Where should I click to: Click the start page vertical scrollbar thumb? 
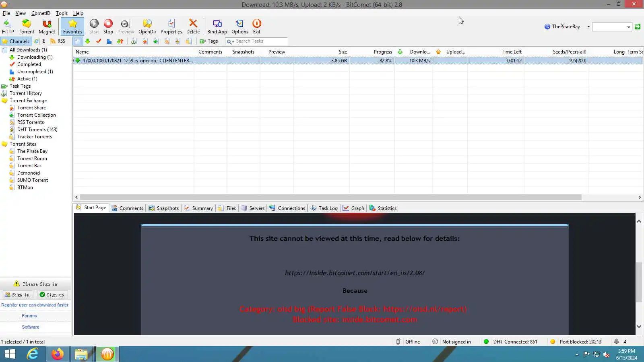click(639, 282)
